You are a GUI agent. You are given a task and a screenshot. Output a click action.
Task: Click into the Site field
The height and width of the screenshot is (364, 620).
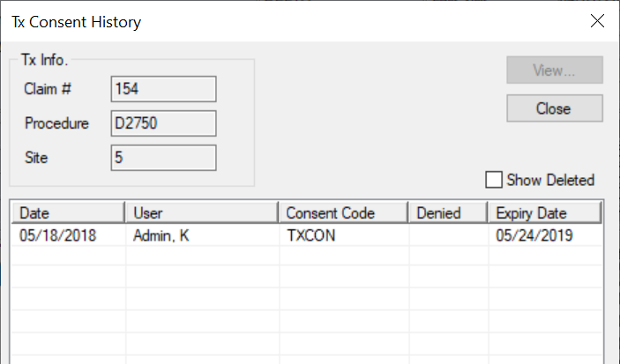[164, 158]
